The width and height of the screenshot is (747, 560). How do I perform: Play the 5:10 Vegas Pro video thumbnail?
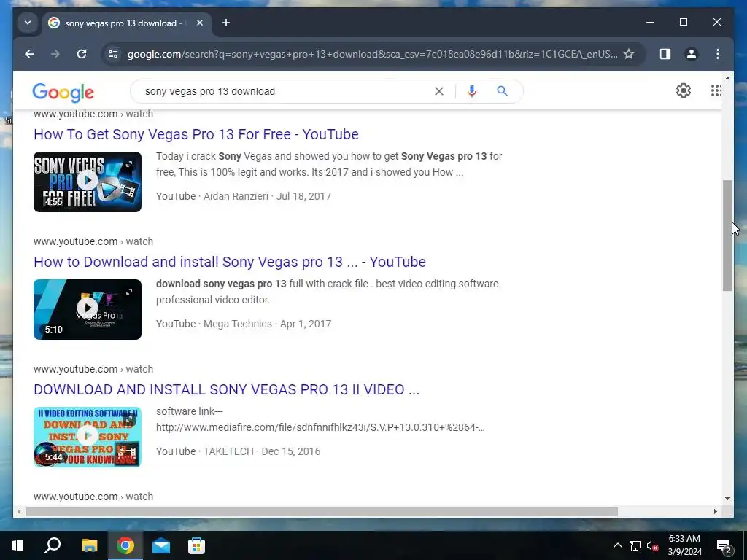(x=88, y=309)
